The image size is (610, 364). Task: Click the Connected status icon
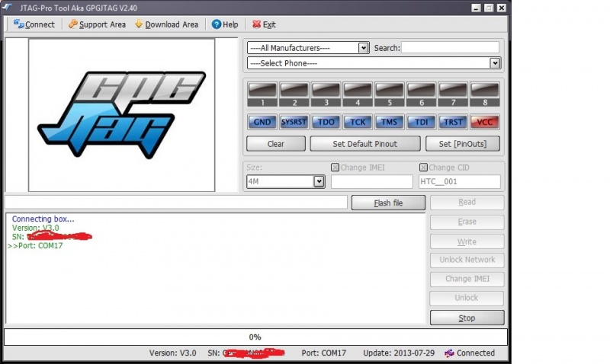click(449, 353)
